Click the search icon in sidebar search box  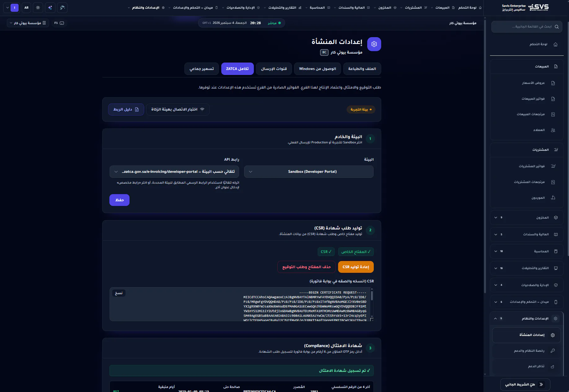coord(557,27)
